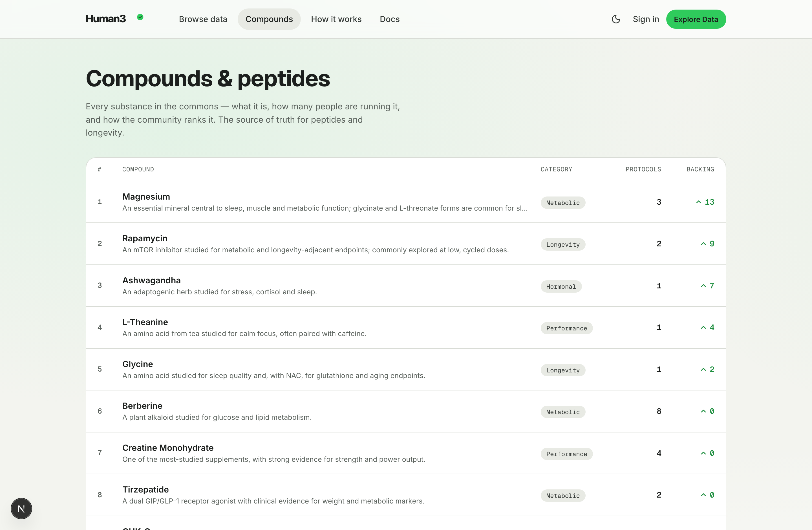Click the # rank column header
Viewport: 812px width, 530px height.
coord(99,169)
